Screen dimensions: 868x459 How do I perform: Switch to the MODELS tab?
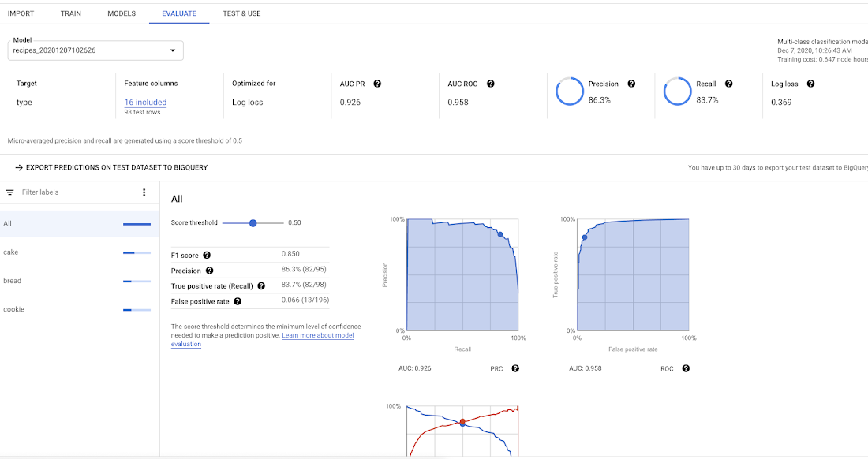coord(122,13)
